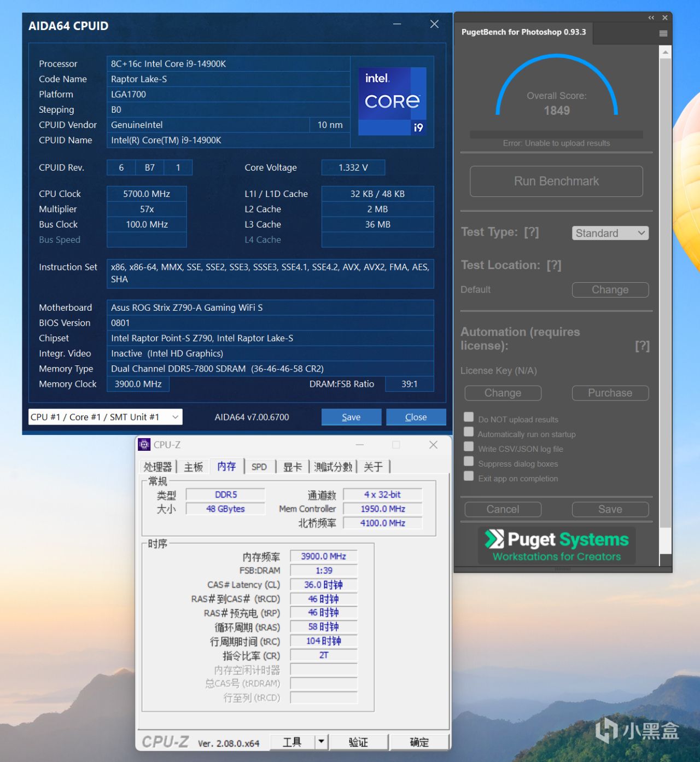Open the CPU #1 / Core #1 selector dropdown

click(x=106, y=417)
